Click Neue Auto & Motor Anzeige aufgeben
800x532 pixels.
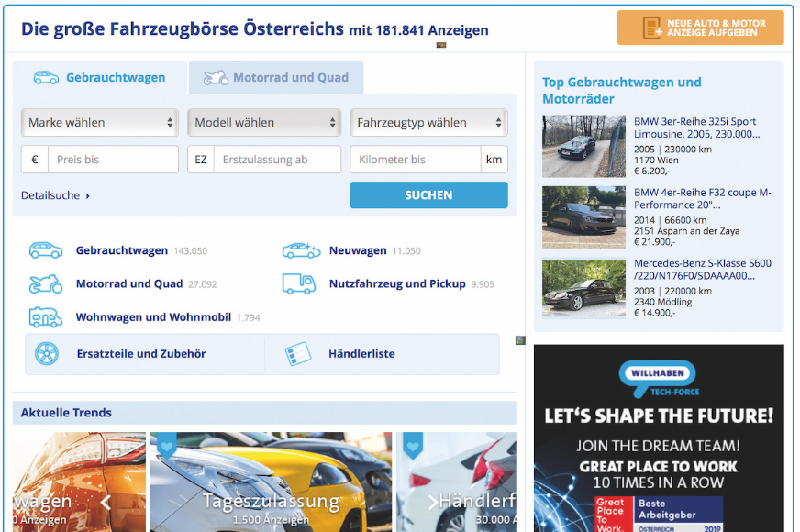click(701, 28)
